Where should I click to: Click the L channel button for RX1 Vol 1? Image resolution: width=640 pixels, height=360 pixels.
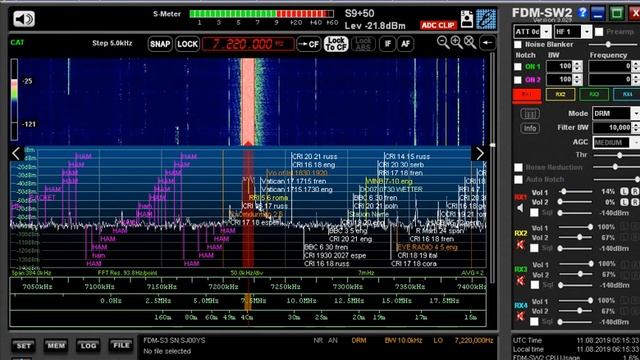[x=624, y=191]
